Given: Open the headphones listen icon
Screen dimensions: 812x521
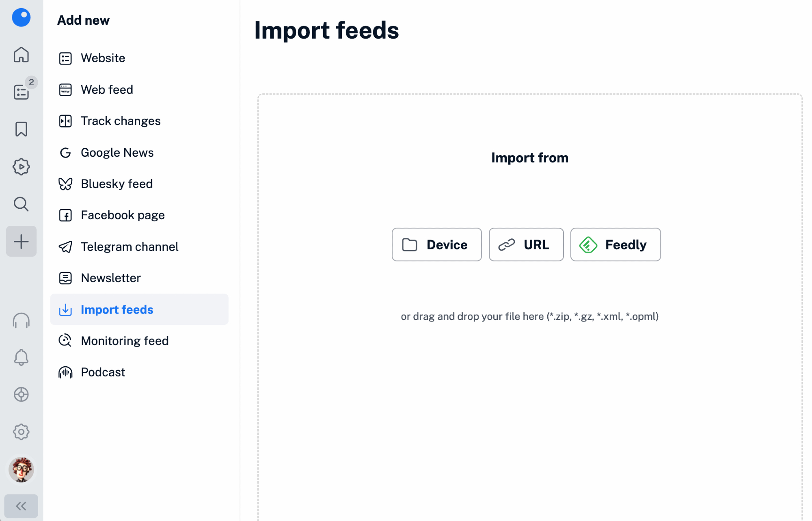Looking at the screenshot, I should click(21, 320).
